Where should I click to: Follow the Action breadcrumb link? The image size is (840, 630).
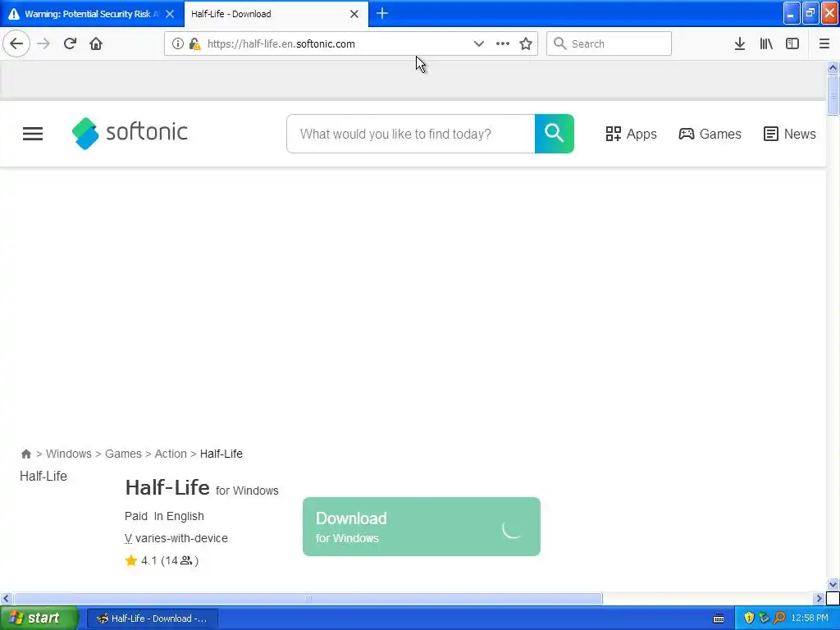click(171, 454)
